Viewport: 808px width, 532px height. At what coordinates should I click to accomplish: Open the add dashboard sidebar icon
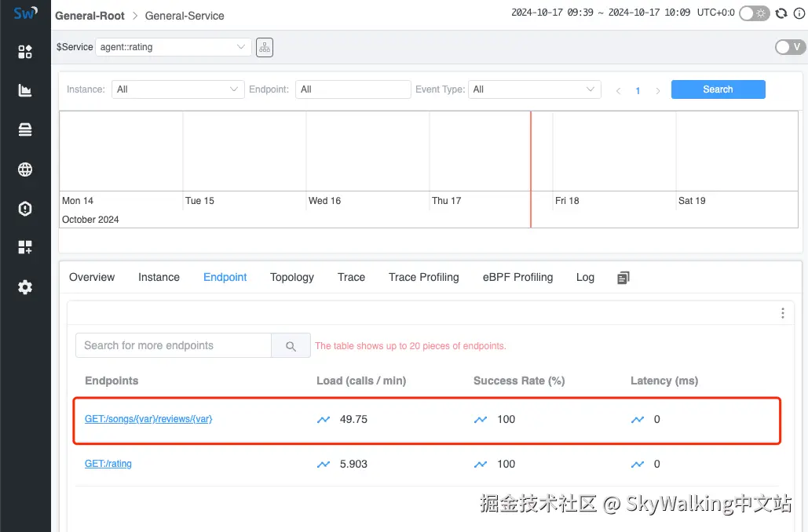pyautogui.click(x=25, y=247)
